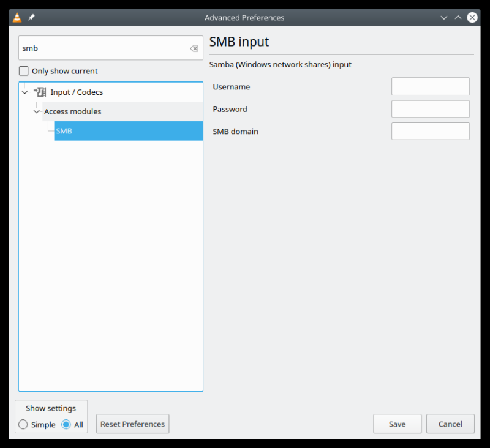Click the Password input field
490x448 pixels.
click(x=430, y=108)
